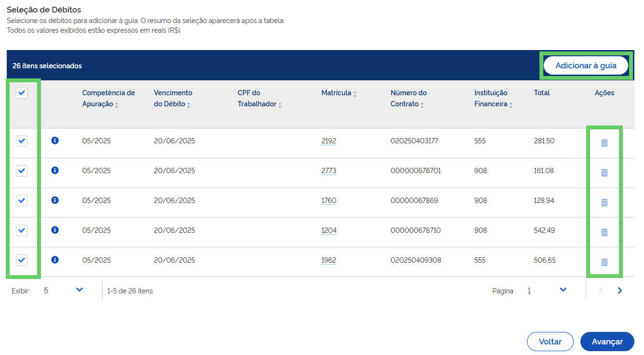The image size is (644, 355).
Task: Click total value 506,65
Action: [x=545, y=260]
